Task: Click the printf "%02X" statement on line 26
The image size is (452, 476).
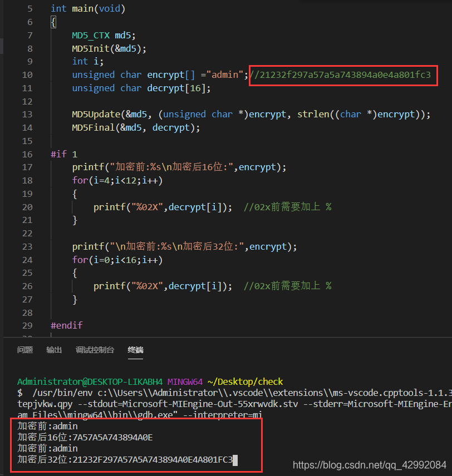Action: click(x=163, y=286)
